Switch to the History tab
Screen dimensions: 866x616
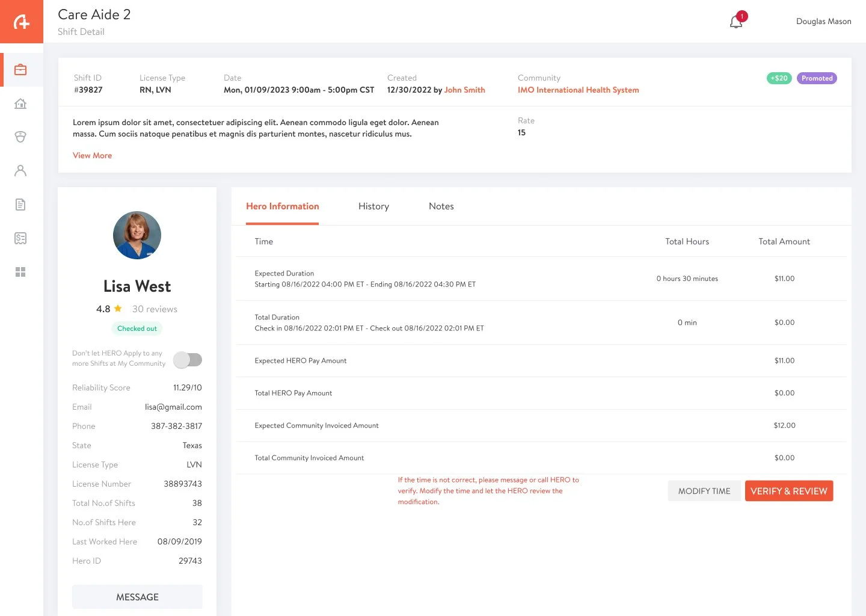tap(373, 206)
